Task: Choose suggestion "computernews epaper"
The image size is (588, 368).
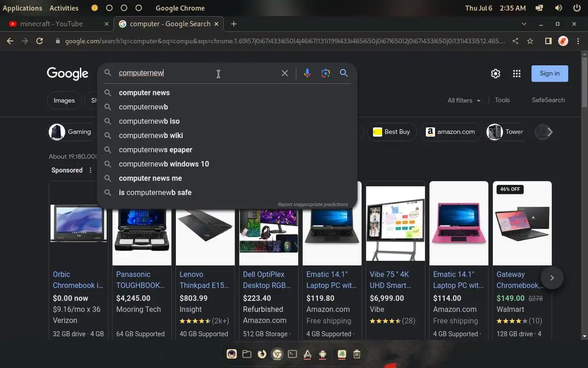Action: point(227,149)
